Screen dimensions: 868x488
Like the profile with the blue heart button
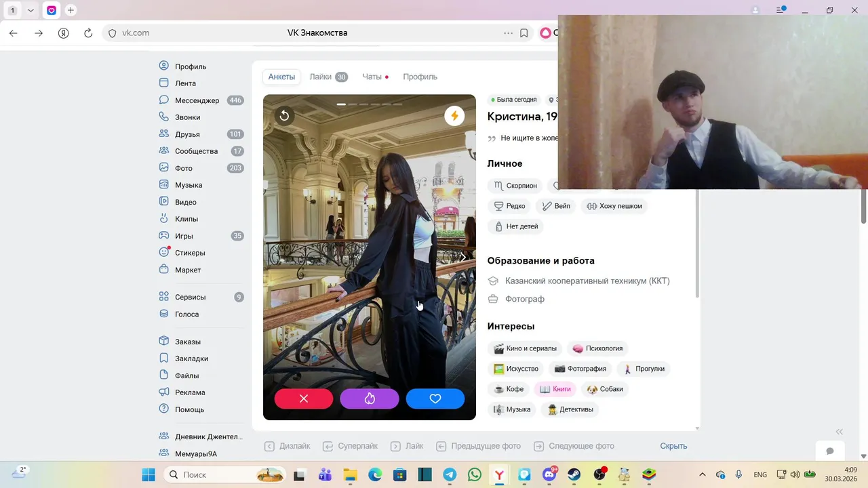coord(435,399)
